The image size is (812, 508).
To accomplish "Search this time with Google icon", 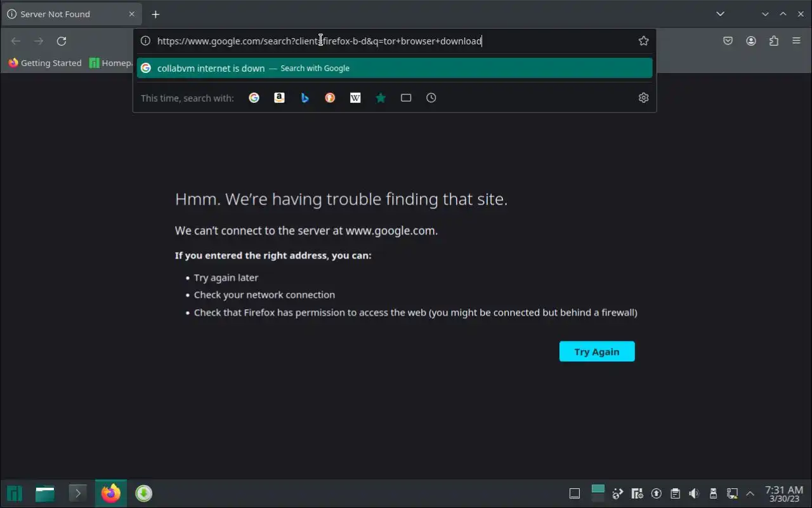I will click(x=254, y=98).
